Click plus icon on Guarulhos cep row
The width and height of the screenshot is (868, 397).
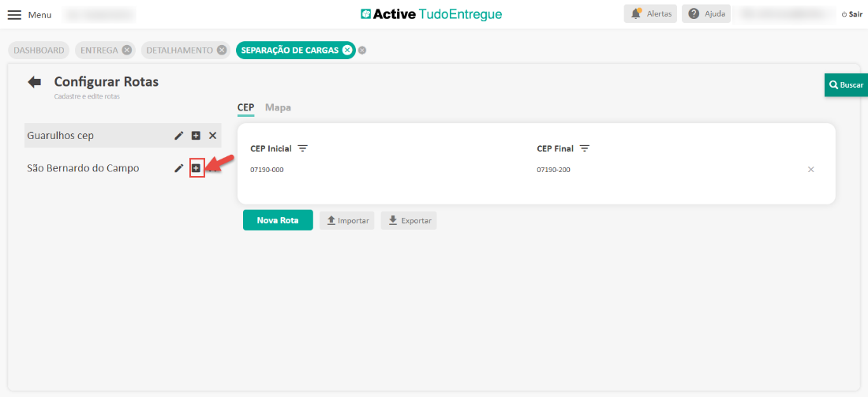[196, 136]
